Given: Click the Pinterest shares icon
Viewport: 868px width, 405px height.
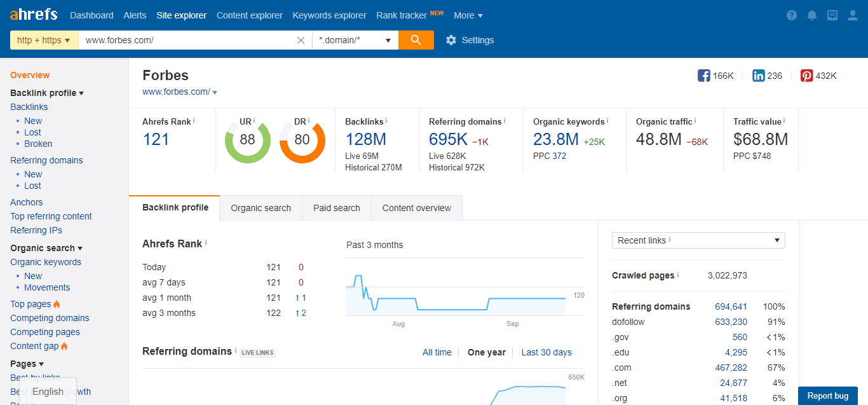Looking at the screenshot, I should pos(807,76).
